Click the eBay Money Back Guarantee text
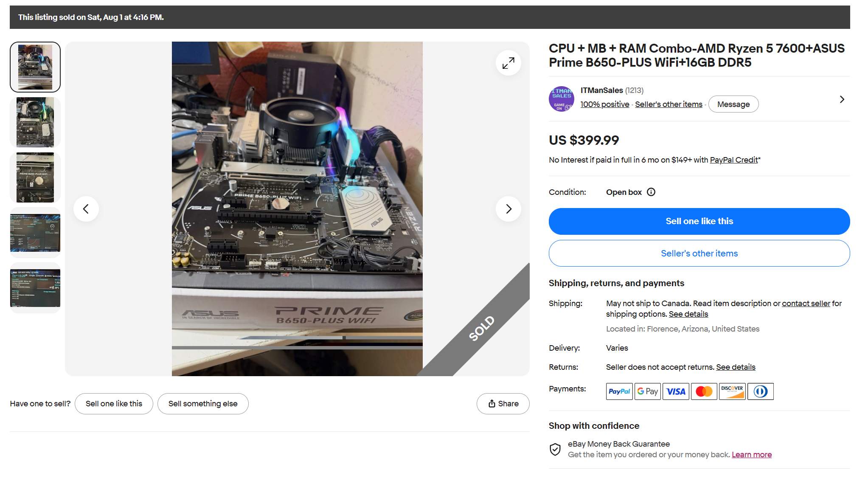 [x=619, y=444]
